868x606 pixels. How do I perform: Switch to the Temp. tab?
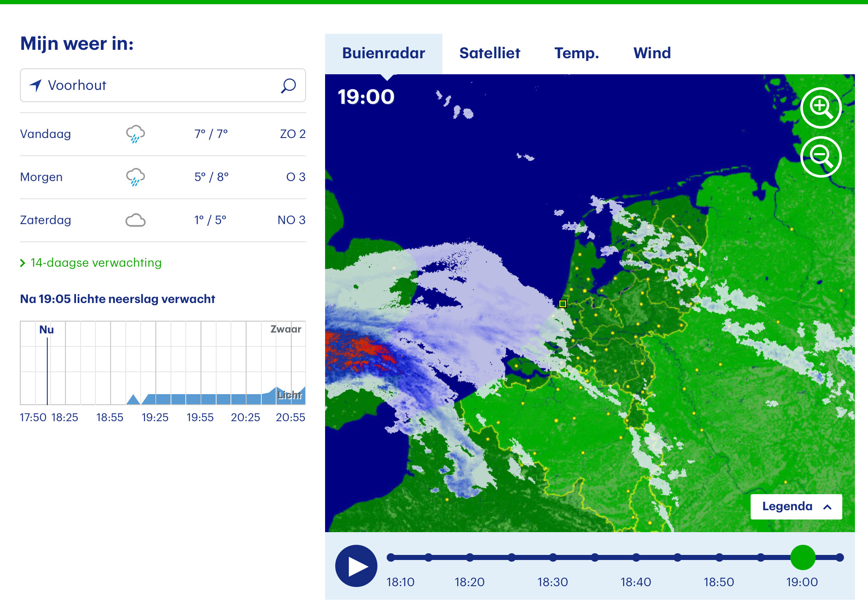(577, 53)
